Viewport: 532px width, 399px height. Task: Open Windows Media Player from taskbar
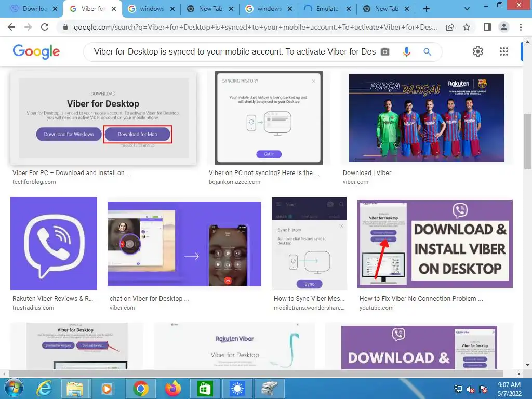coord(107,389)
